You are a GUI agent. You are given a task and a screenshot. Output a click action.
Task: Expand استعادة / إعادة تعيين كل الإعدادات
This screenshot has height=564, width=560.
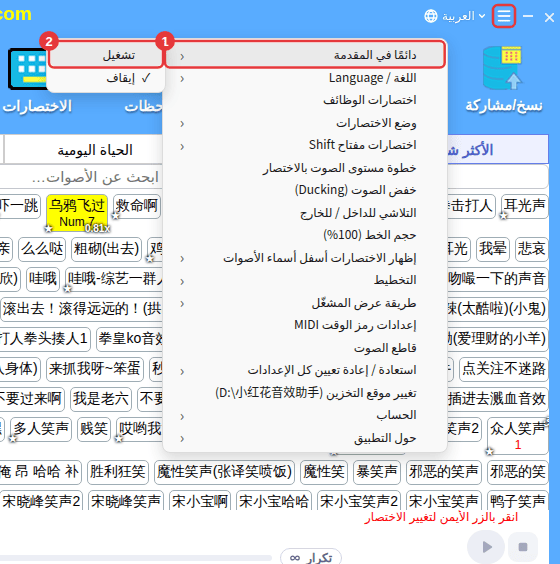(x=305, y=370)
